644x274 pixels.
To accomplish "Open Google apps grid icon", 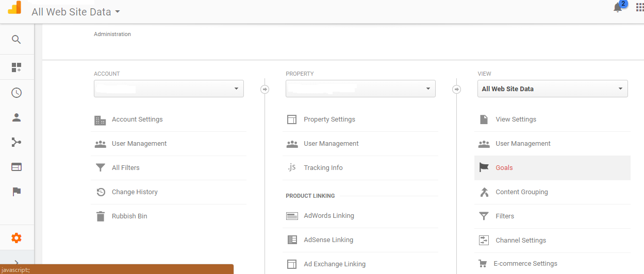I will tap(639, 8).
